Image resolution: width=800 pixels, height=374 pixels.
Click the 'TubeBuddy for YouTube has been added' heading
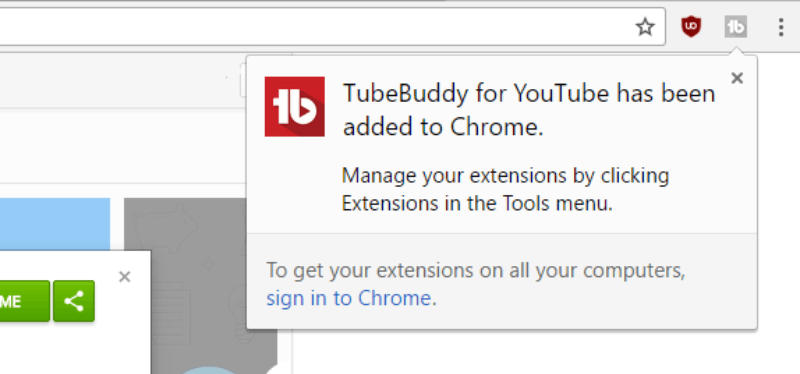[529, 110]
